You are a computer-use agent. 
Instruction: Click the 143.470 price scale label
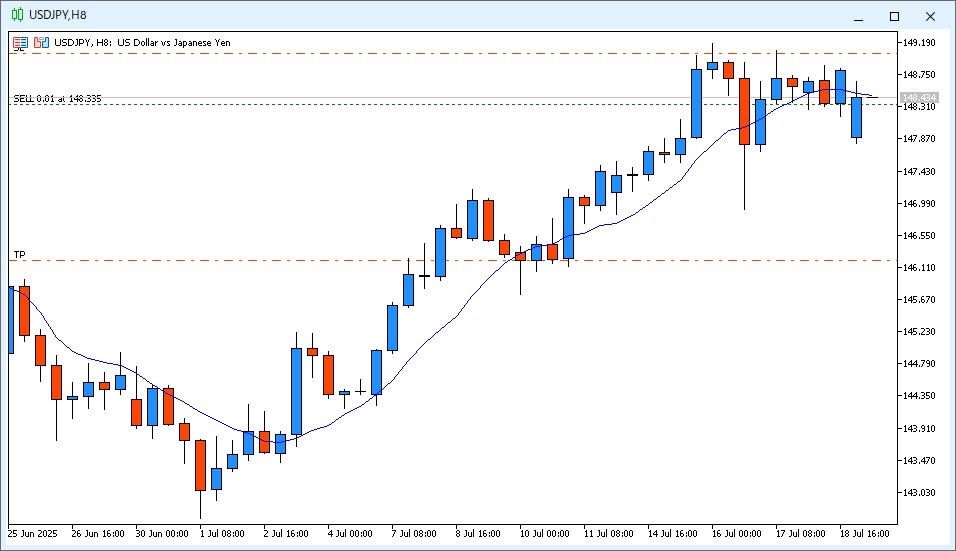pos(919,460)
